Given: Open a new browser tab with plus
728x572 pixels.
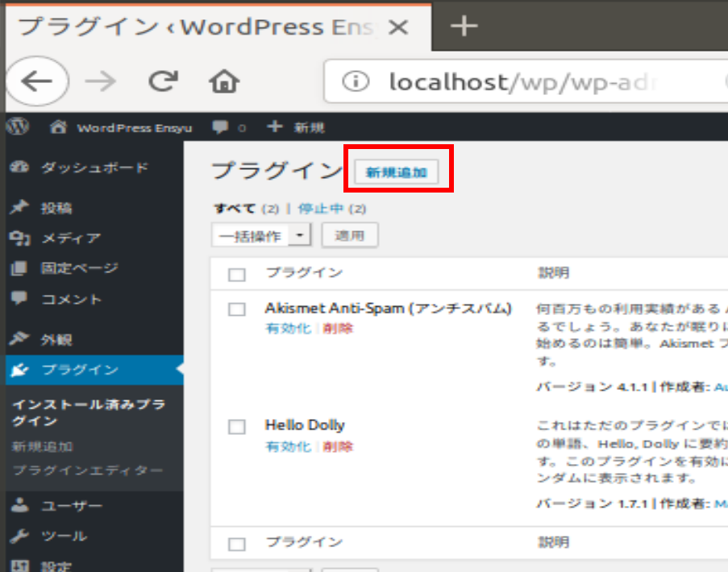Looking at the screenshot, I should [x=464, y=26].
